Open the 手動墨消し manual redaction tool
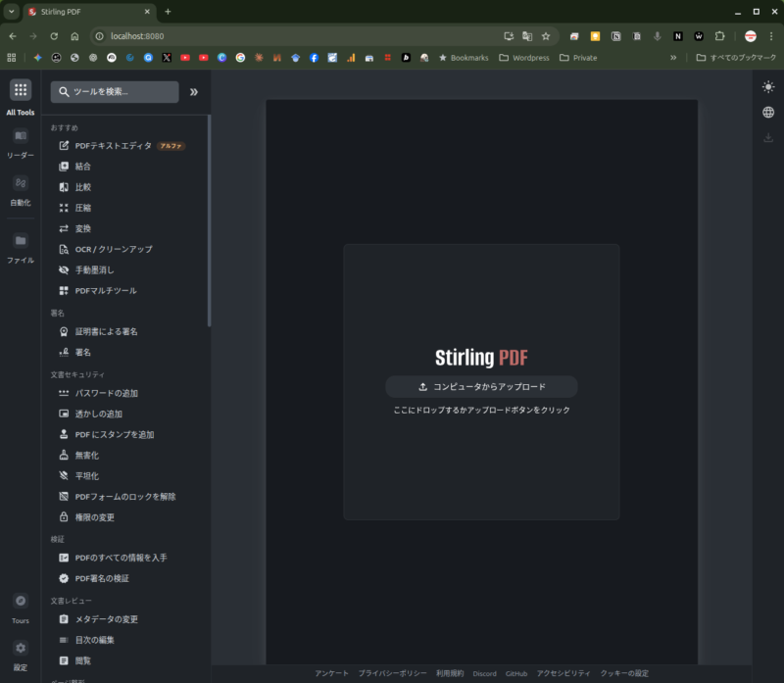 [94, 269]
